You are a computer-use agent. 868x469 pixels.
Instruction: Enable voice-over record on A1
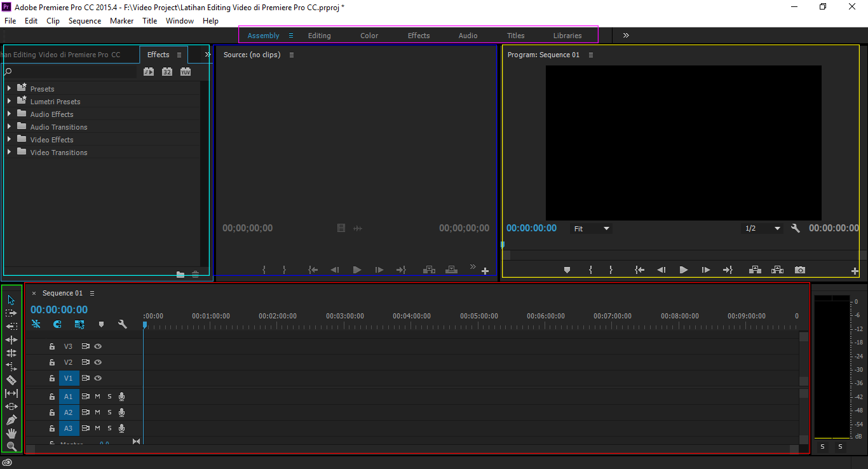pos(121,396)
